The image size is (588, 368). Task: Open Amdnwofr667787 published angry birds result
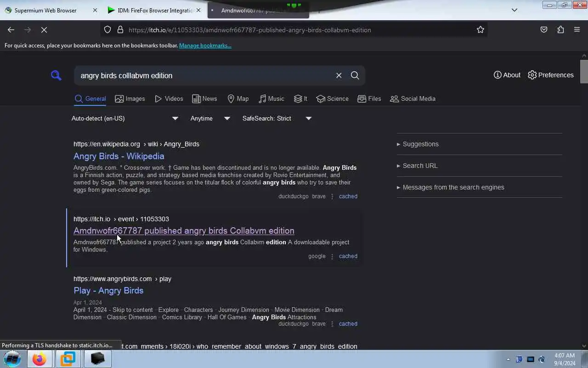pos(184,231)
